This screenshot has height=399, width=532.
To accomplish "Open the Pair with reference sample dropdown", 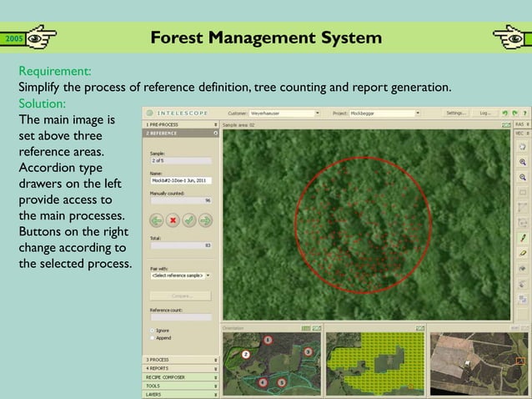I will tap(180, 275).
